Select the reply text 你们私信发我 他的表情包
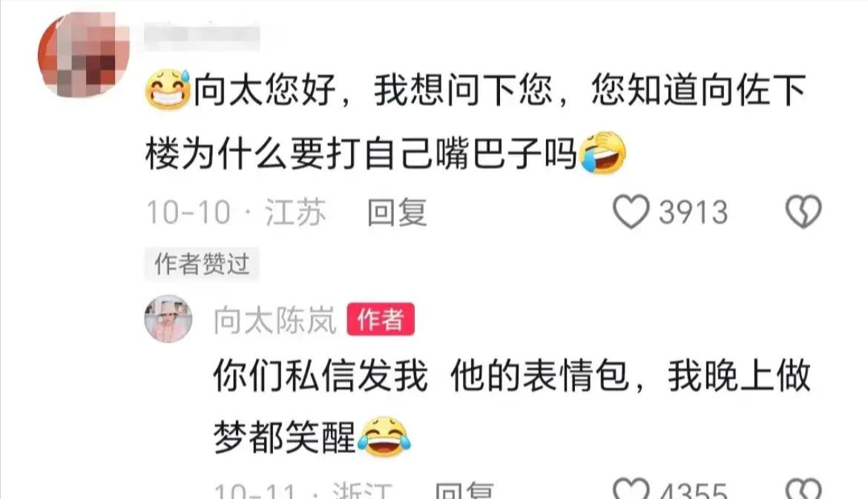This screenshot has height=499, width=868. [421, 376]
